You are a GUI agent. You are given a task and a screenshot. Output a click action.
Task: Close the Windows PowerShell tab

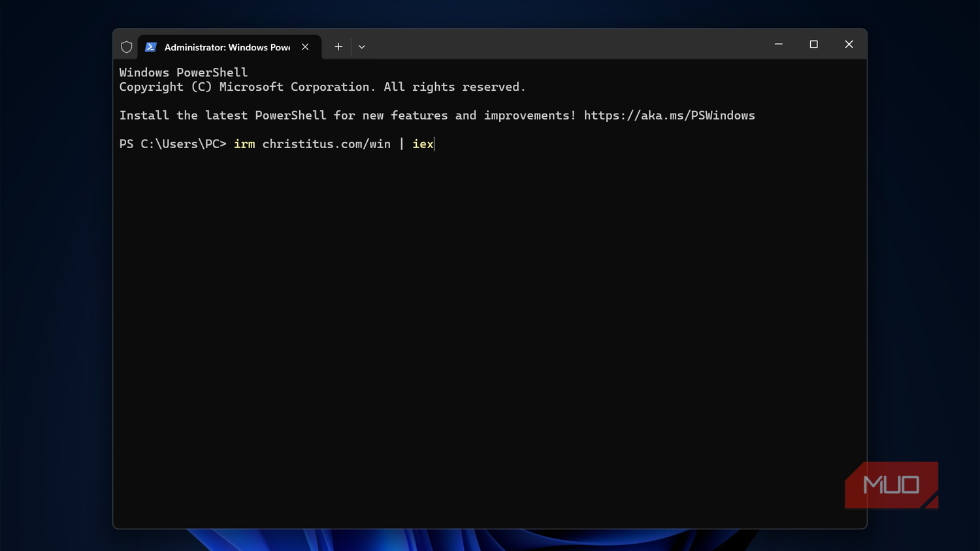tap(305, 47)
